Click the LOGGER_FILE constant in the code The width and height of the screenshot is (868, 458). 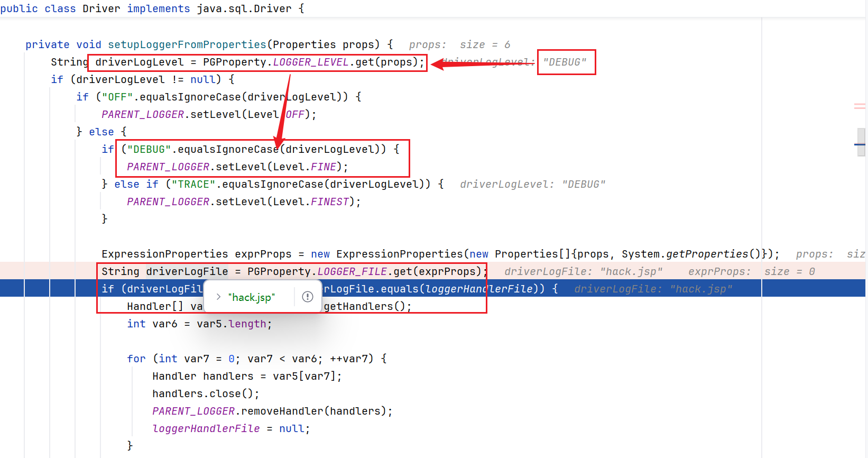pyautogui.click(x=352, y=271)
